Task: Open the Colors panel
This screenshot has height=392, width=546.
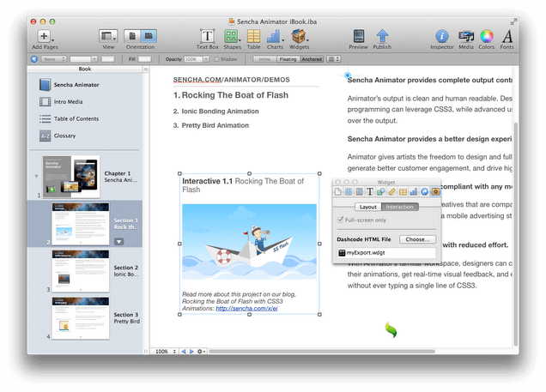Action: pyautogui.click(x=487, y=36)
